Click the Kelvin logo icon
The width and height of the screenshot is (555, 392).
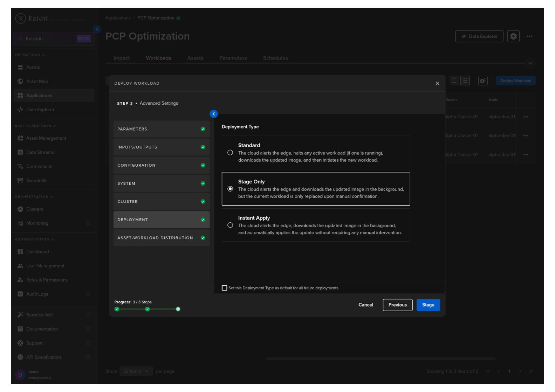pyautogui.click(x=21, y=19)
